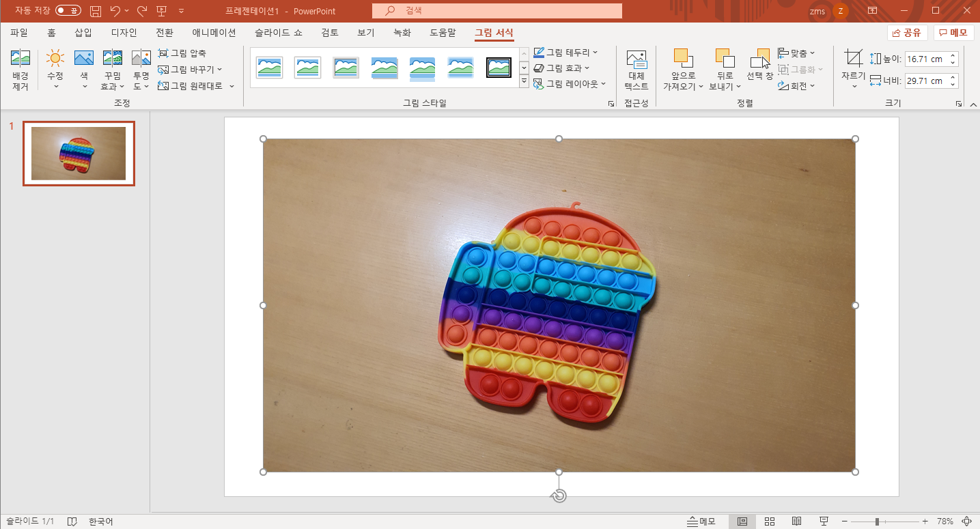Open Artistic Effects (꾸밈 효과) gallery
Image resolution: width=980 pixels, height=529 pixels.
113,70
